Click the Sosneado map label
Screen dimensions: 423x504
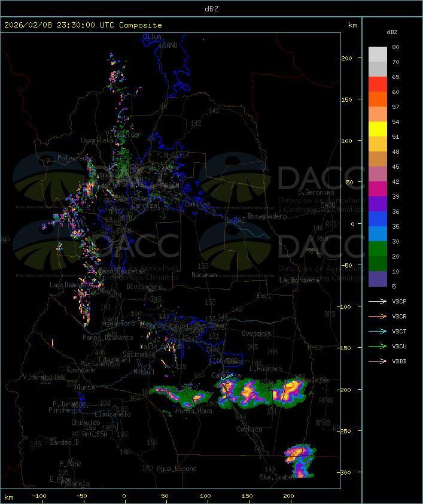81,370
